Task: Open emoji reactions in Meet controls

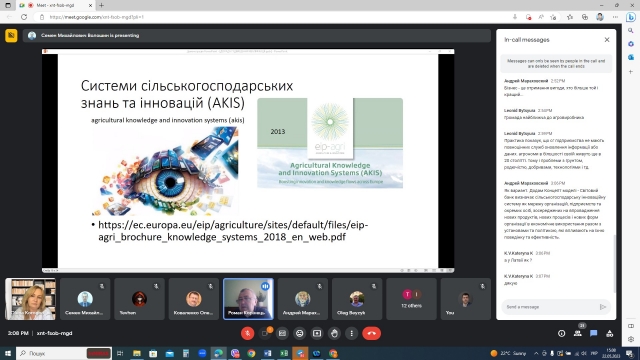Action: point(300,333)
